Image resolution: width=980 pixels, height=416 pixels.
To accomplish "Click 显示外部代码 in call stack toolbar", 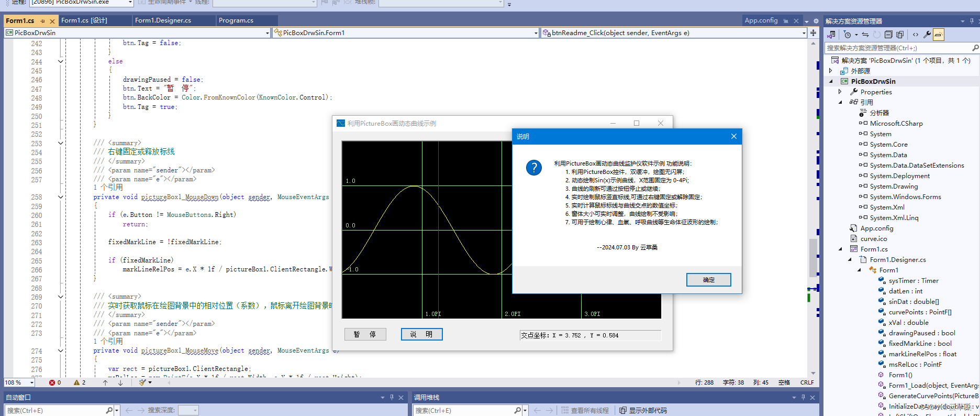I will 643,410.
